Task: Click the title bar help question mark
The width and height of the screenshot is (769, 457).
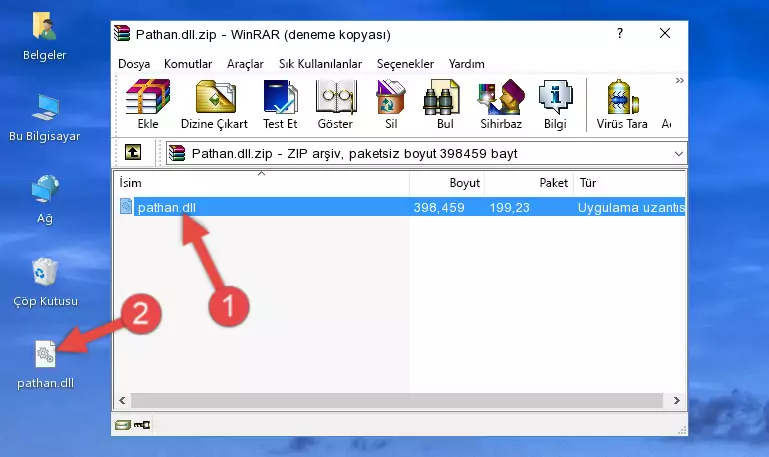Action: pyautogui.click(x=620, y=33)
